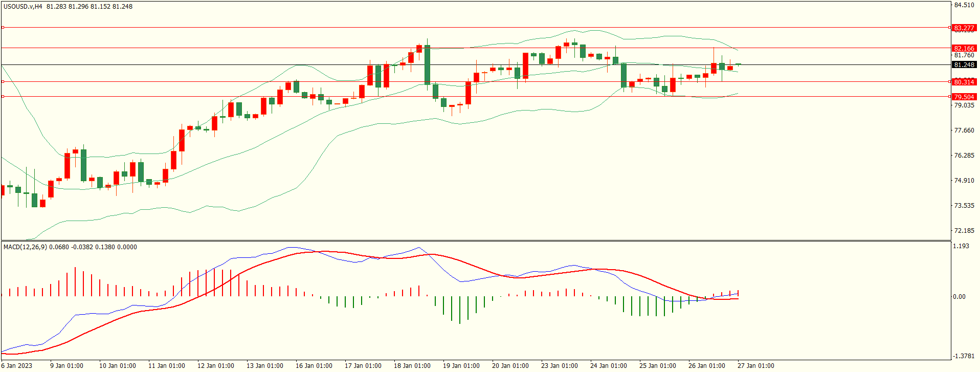Click the 13 Jan 01:00 time label
Image resolution: width=980 pixels, height=372 pixels.
tap(264, 366)
